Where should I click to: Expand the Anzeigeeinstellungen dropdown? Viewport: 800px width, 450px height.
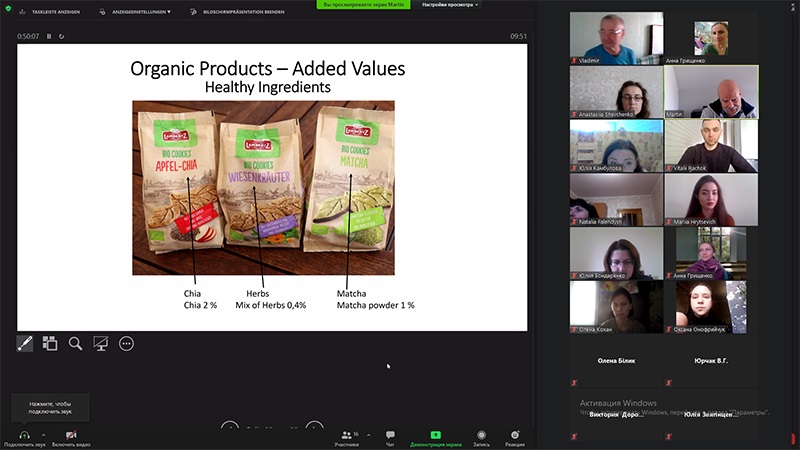136,12
